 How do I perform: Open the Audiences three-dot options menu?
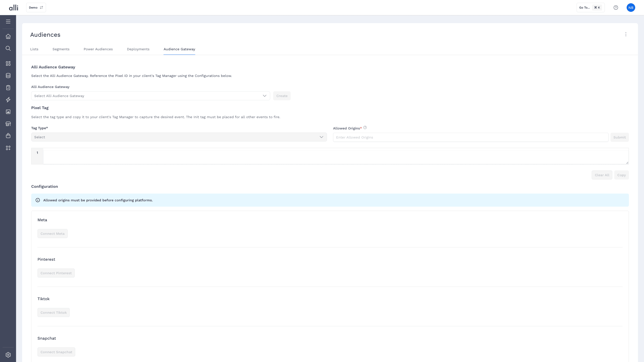pyautogui.click(x=626, y=34)
